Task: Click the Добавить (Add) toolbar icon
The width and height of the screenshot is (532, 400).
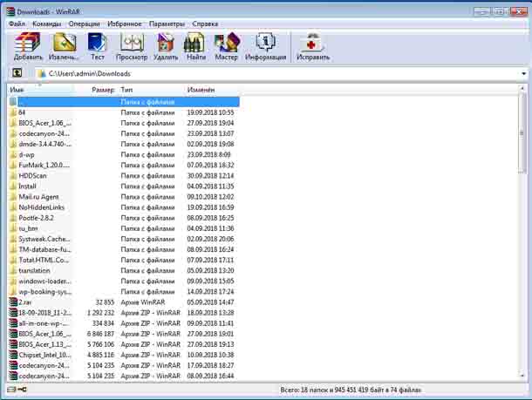Action: tap(28, 46)
